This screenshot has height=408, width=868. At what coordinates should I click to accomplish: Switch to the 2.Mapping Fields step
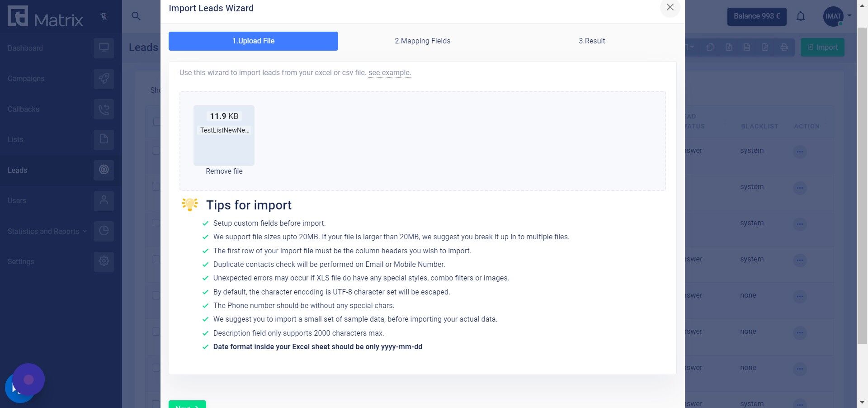click(x=422, y=41)
